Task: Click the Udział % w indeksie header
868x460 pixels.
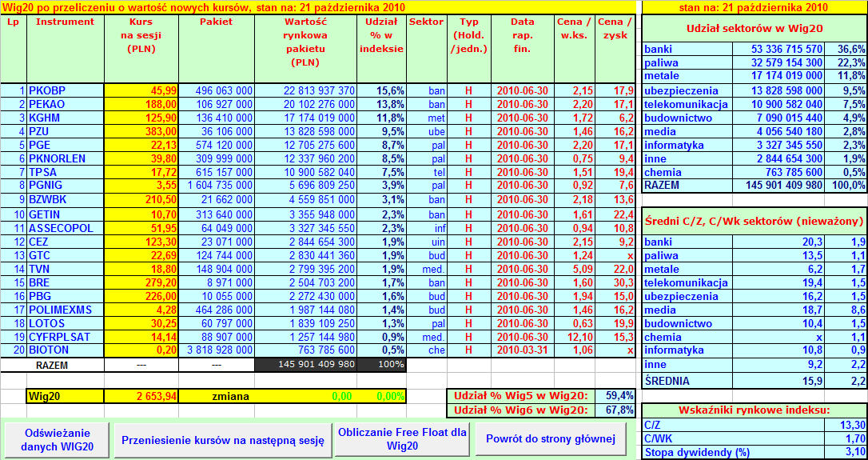Action: [382, 49]
